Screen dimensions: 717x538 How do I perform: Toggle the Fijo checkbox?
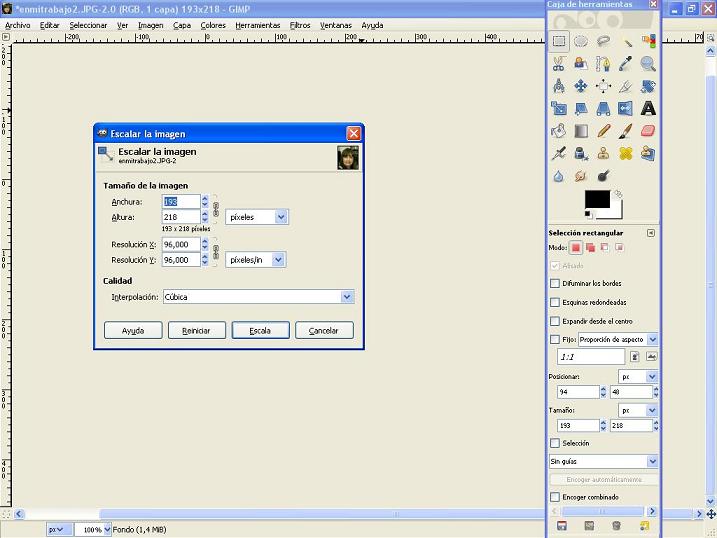coord(555,340)
